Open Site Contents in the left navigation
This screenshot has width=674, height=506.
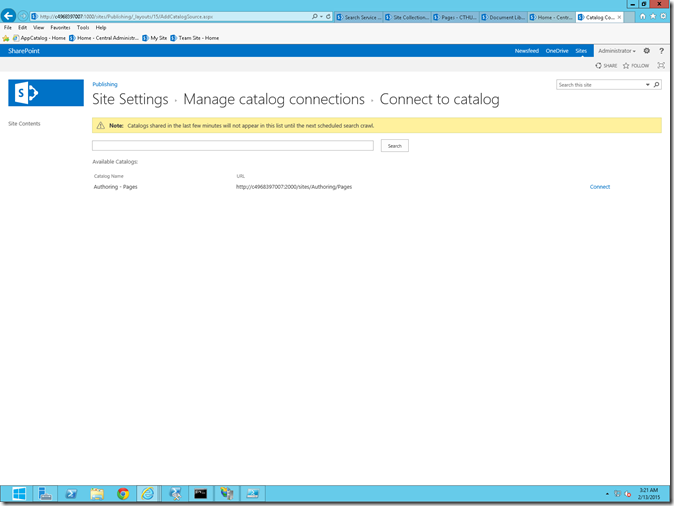tap(24, 124)
